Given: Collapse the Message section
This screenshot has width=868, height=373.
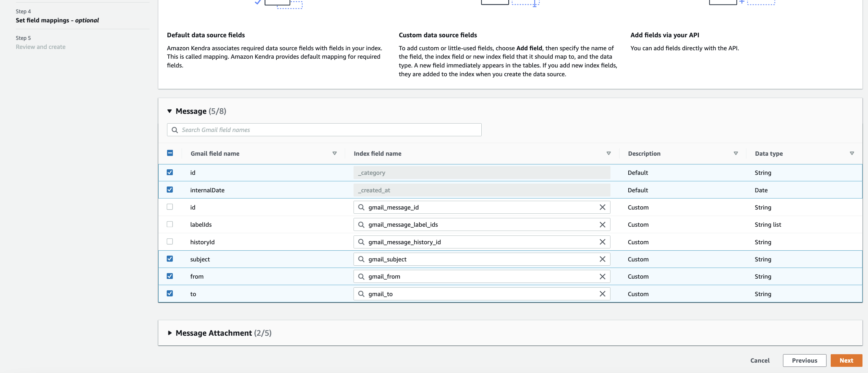Looking at the screenshot, I should 170,111.
